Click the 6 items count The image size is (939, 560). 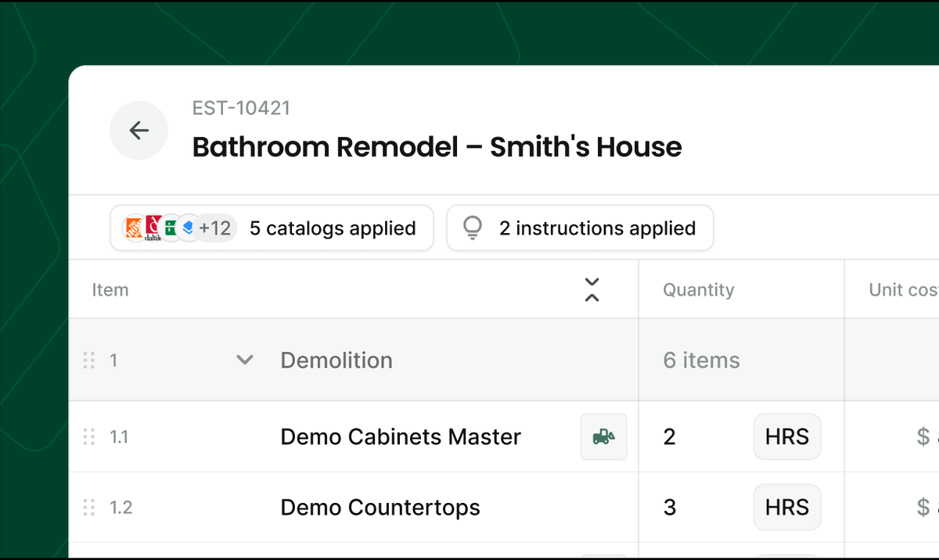coord(702,361)
